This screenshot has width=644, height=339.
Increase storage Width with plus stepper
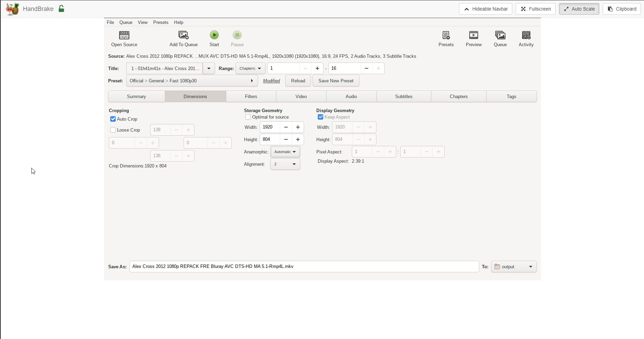pos(298,127)
